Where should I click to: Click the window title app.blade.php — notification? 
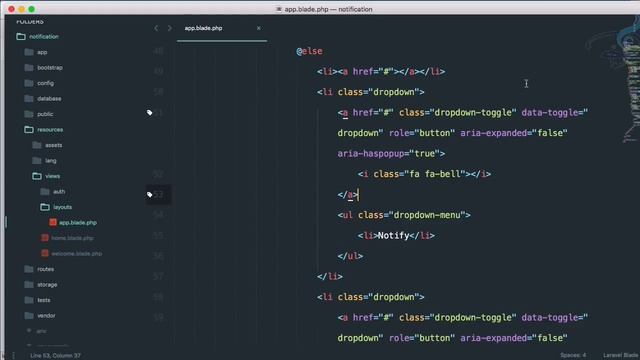328,9
